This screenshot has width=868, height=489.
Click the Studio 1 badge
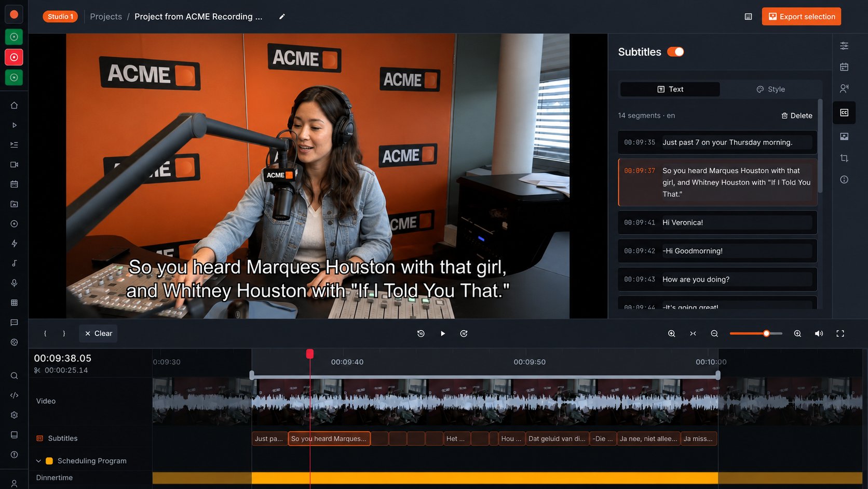[60, 17]
